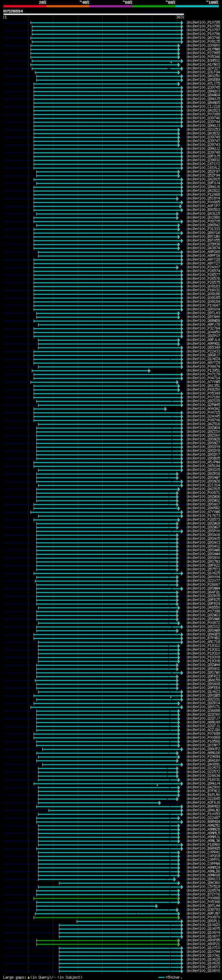Select hit label UniRef100_P05348
222x980 pixels.
point(203,902)
